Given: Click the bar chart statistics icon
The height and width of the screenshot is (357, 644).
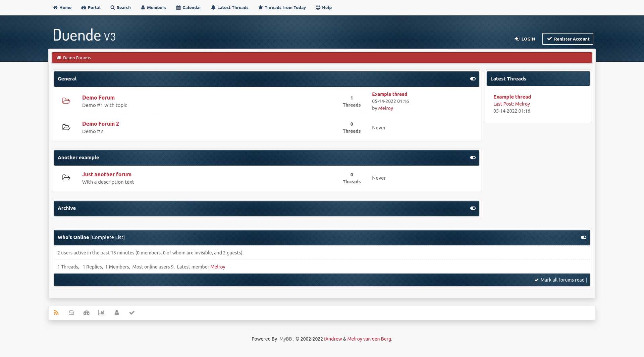Looking at the screenshot, I should [102, 313].
